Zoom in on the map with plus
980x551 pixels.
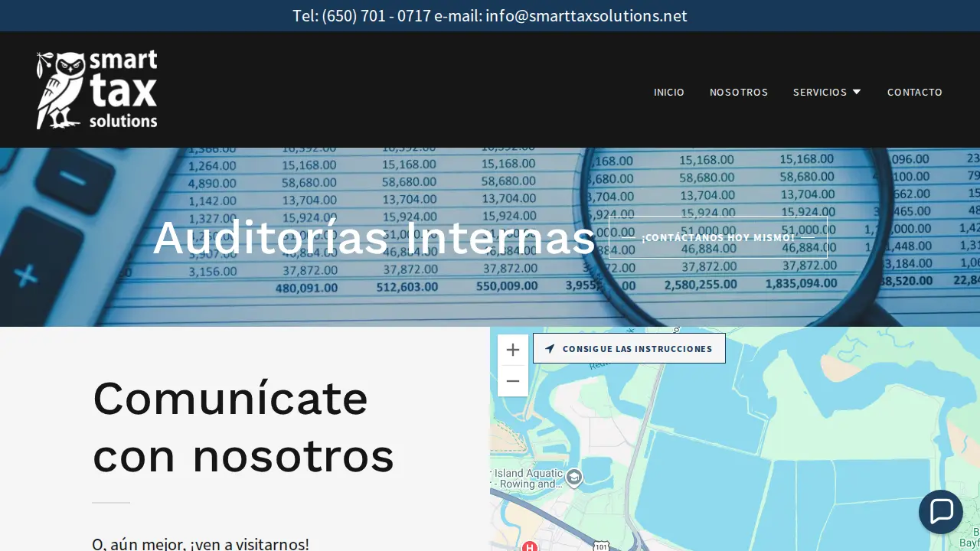coord(513,350)
